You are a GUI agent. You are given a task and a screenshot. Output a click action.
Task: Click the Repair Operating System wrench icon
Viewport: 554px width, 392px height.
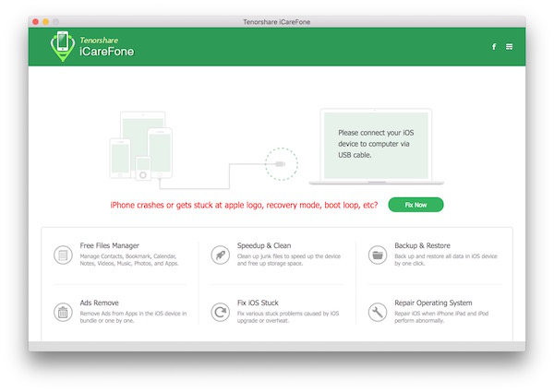tap(377, 312)
